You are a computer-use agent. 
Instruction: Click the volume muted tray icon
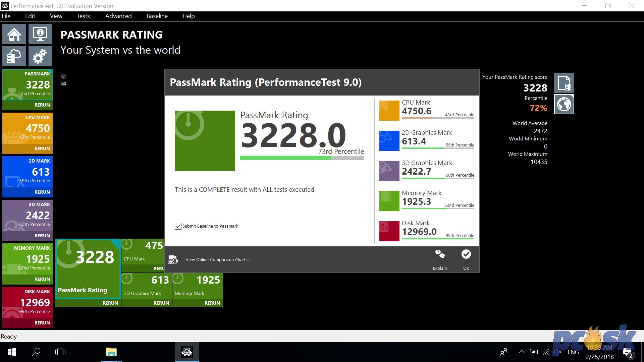point(558,352)
